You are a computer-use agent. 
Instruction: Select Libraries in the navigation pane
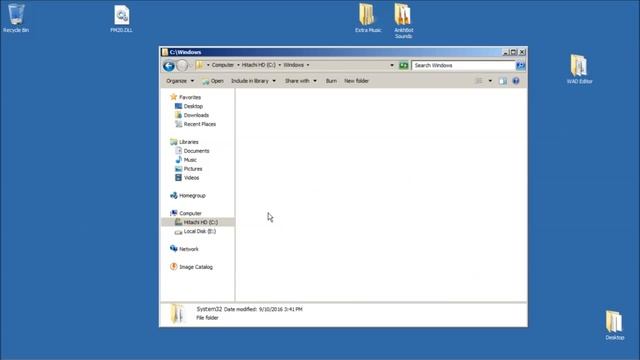tap(189, 142)
